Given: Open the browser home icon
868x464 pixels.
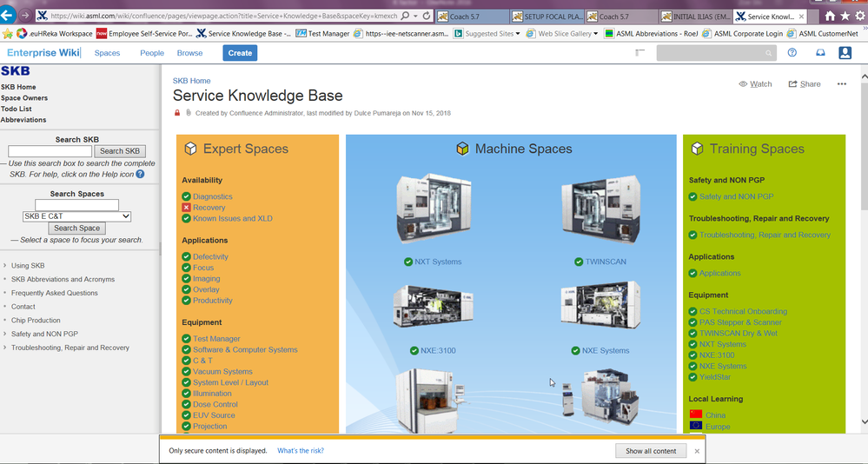Looking at the screenshot, I should 830,17.
